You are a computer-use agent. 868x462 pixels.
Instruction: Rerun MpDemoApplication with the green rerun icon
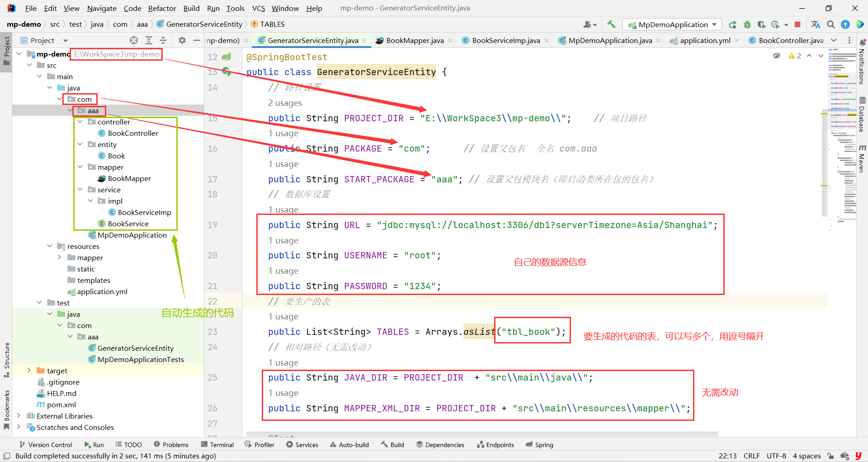(x=733, y=24)
